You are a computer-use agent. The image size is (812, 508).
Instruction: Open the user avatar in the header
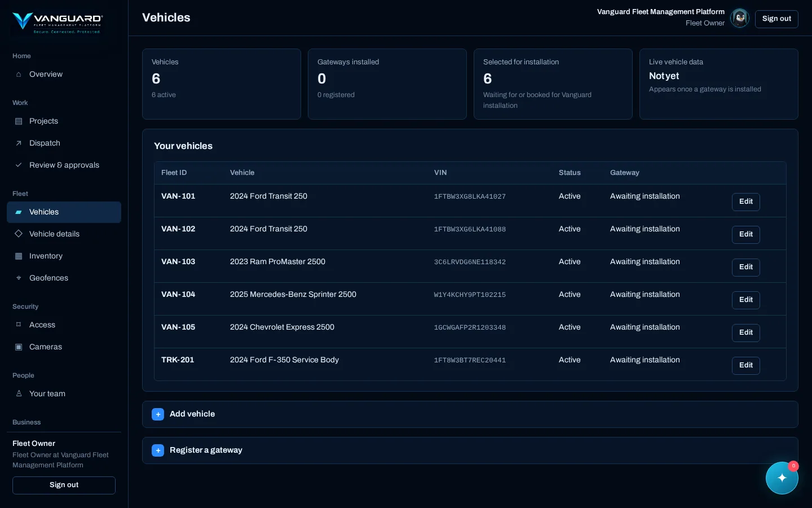pyautogui.click(x=740, y=18)
